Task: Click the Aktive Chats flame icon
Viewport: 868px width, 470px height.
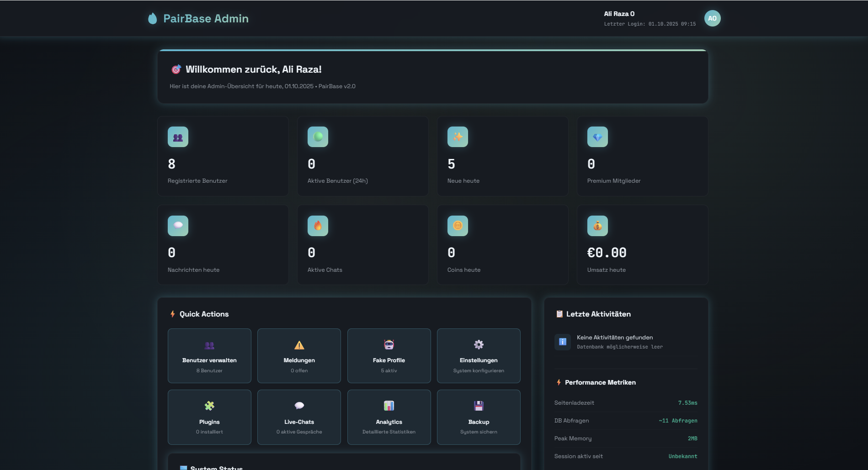Action: (x=318, y=226)
